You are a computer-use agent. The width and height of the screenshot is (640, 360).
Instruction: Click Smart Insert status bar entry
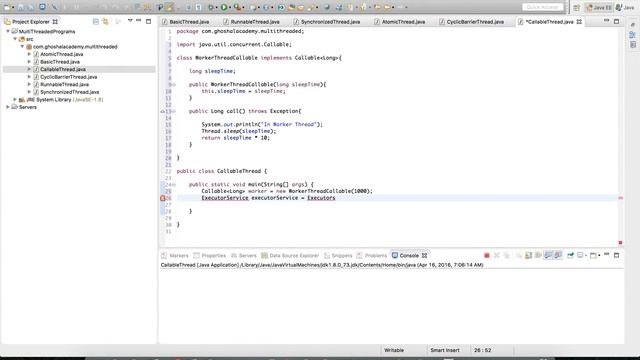(444, 351)
